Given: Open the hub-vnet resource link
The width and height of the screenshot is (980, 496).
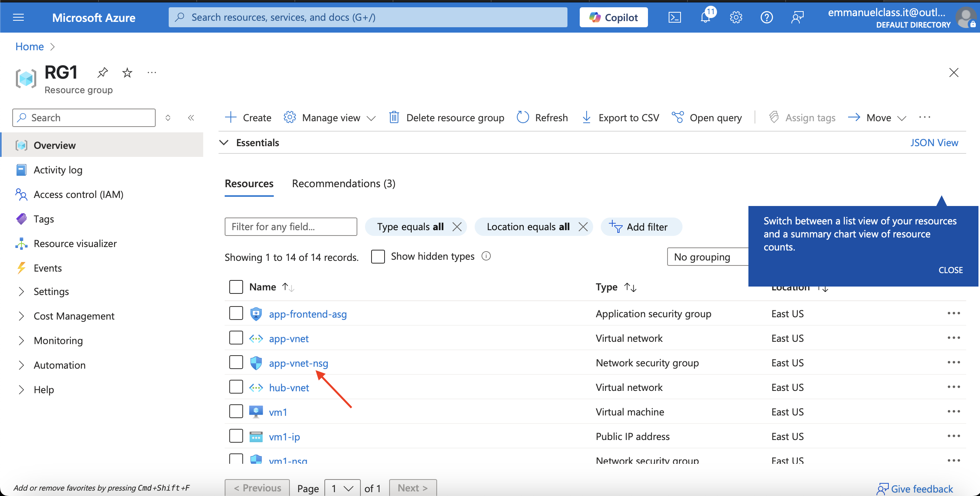Looking at the screenshot, I should point(289,387).
